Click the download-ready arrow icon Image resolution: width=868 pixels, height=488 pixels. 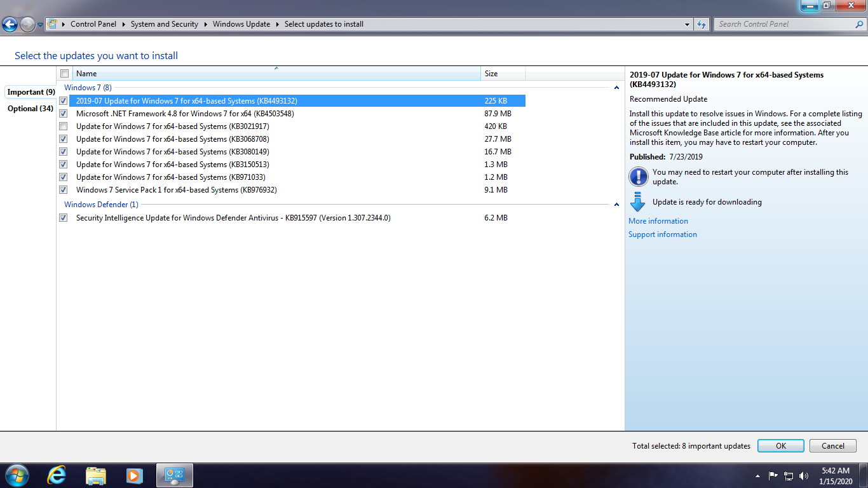(638, 202)
